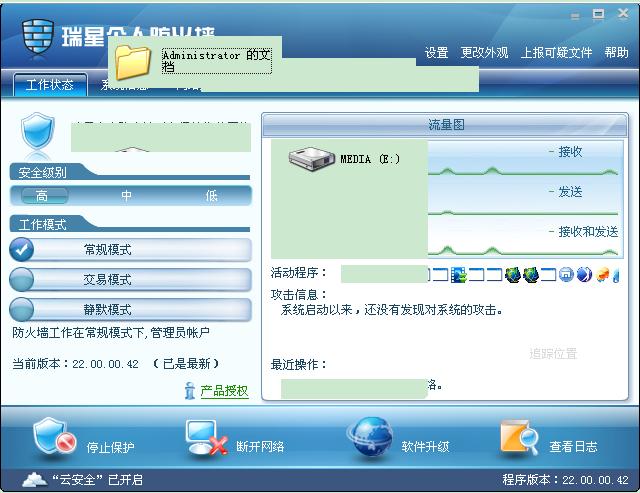This screenshot has height=493, width=640.
Task: Click the 攻击信息 label
Action: (x=299, y=295)
